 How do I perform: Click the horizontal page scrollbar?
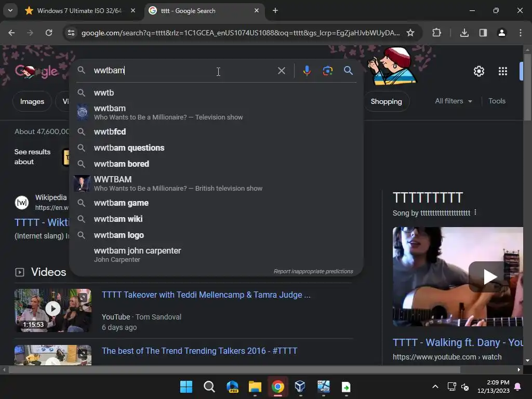pyautogui.click(x=234, y=369)
